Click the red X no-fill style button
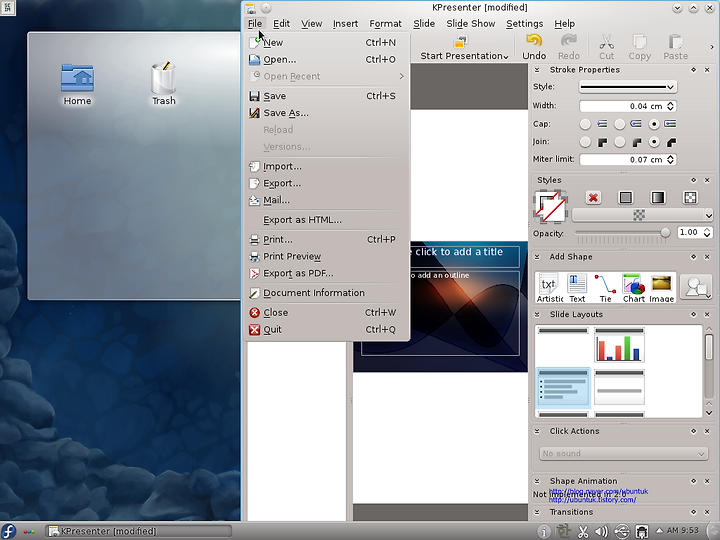 pos(593,197)
